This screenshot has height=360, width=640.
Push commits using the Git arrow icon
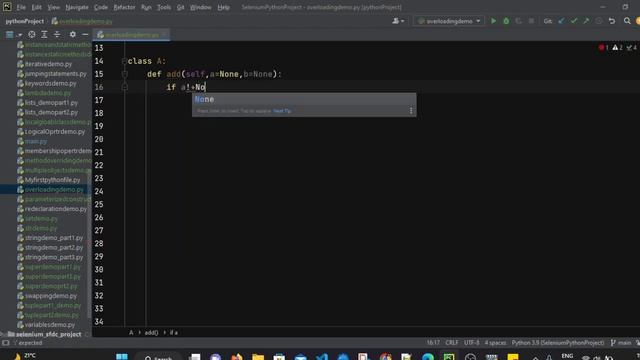pyautogui.click(x=587, y=21)
